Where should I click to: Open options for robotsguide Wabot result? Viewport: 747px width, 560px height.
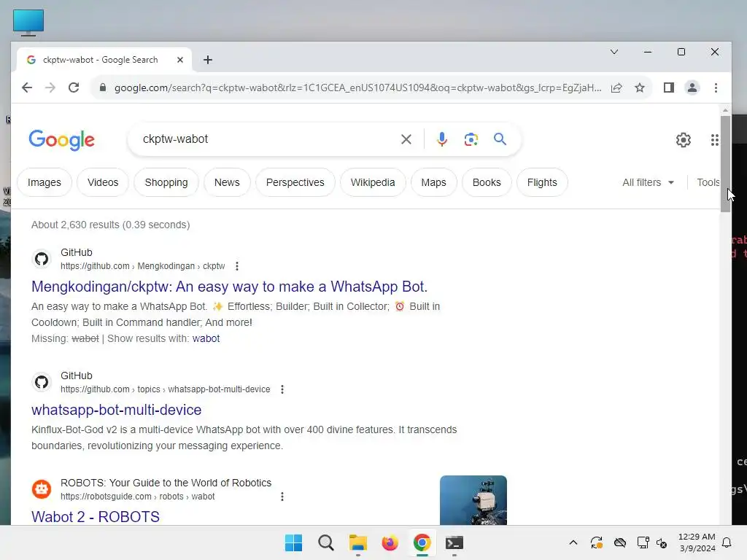tap(282, 497)
